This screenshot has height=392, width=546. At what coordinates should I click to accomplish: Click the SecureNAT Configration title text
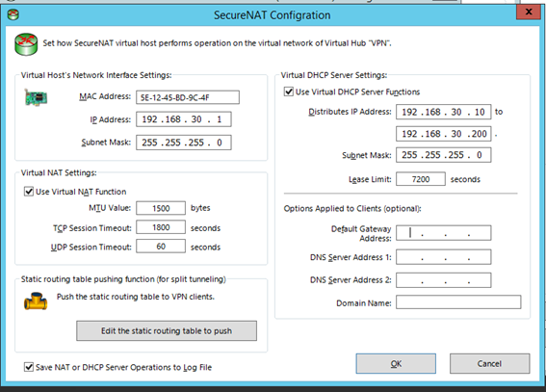(x=272, y=15)
